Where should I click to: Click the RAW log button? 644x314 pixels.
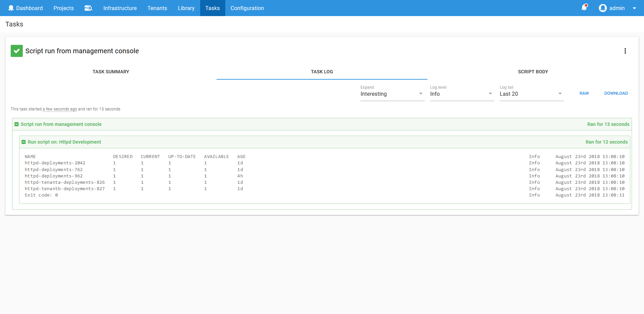point(584,93)
